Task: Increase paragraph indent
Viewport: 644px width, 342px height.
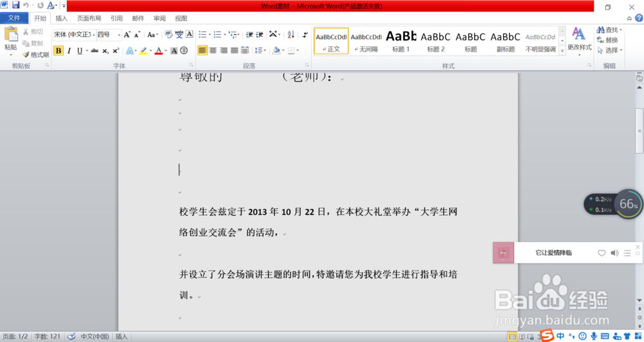Action: click(260, 35)
